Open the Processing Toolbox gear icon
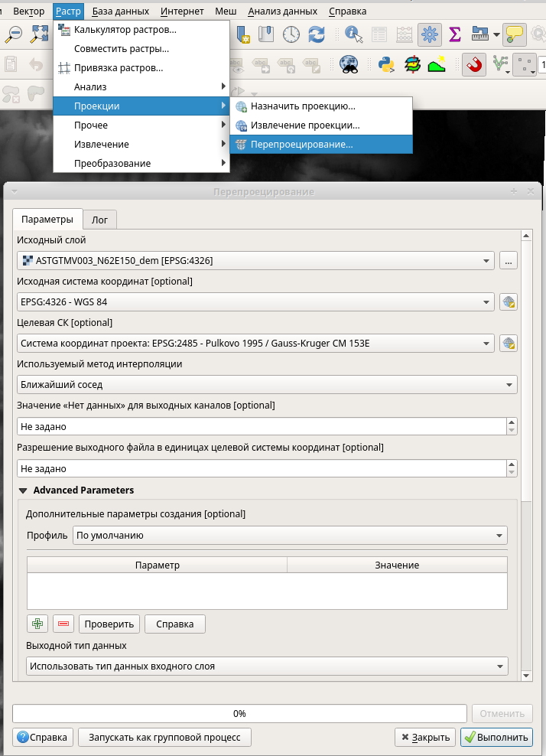This screenshot has width=546, height=756. tap(429, 34)
